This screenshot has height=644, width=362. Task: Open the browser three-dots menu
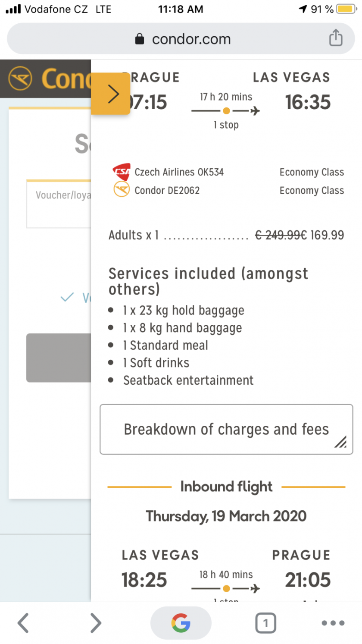[x=333, y=623]
